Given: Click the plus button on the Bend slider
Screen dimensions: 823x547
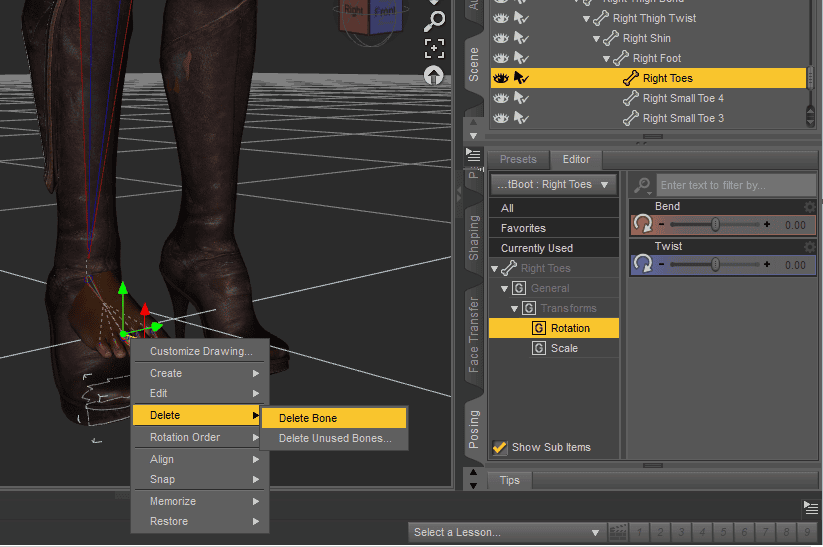Looking at the screenshot, I should pos(767,225).
